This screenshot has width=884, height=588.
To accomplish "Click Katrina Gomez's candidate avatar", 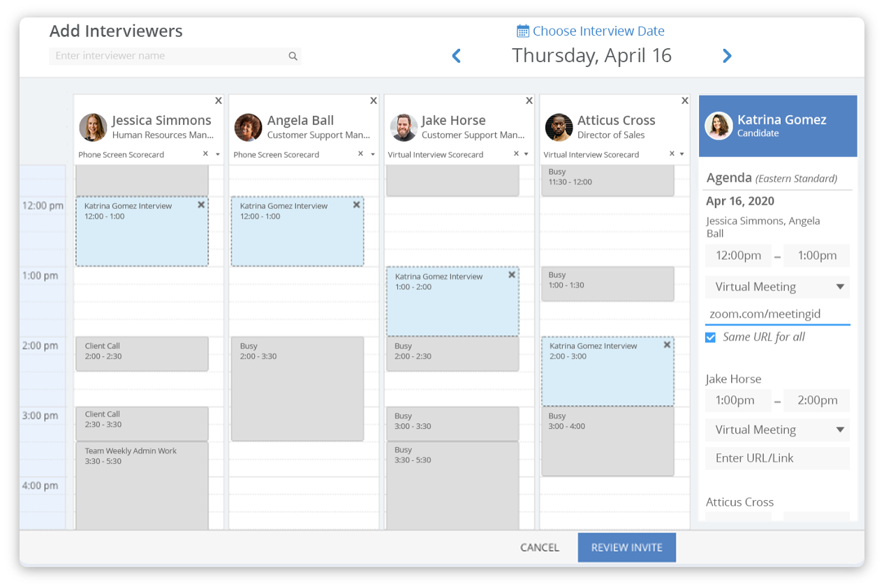I will [718, 126].
